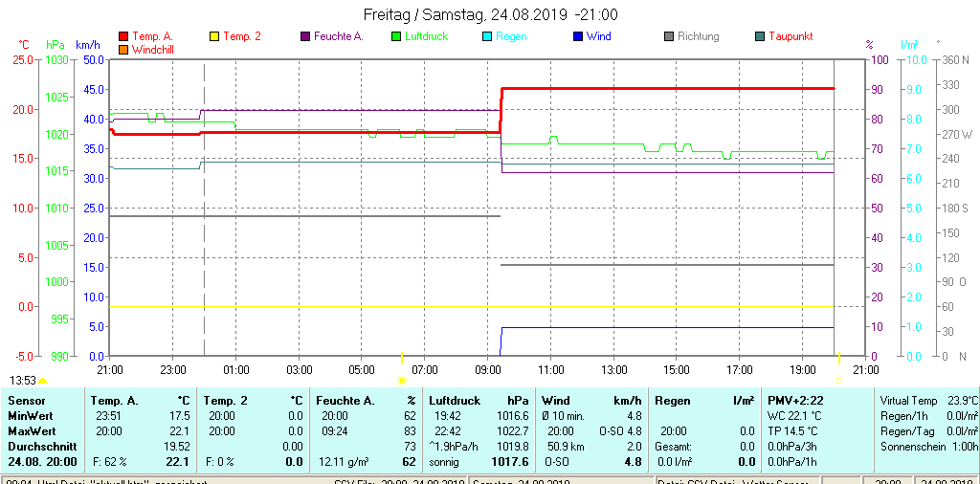
Task: Click the sunrise sun icon below the chart
Action: coord(402,380)
